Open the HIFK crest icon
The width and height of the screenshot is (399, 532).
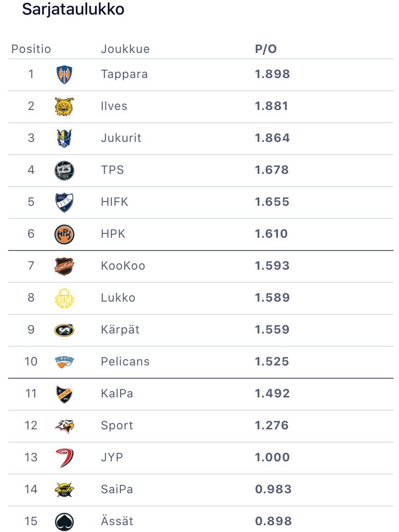click(x=64, y=203)
